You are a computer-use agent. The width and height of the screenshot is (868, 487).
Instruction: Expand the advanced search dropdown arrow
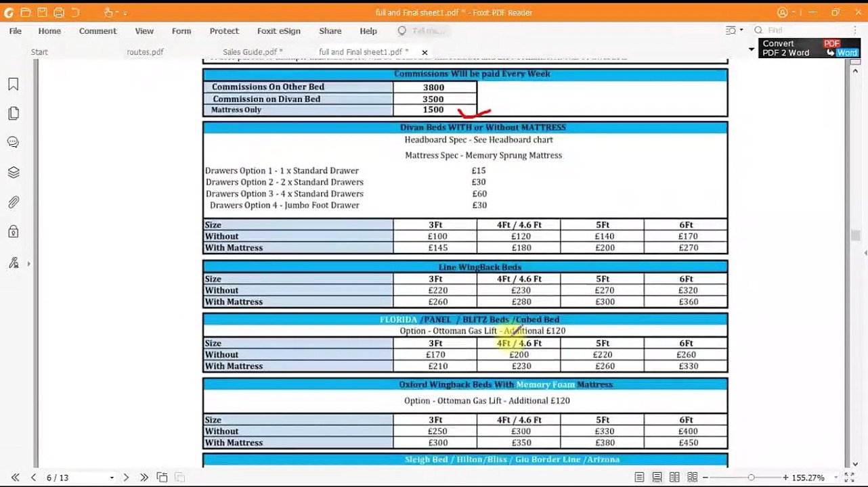tap(741, 30)
